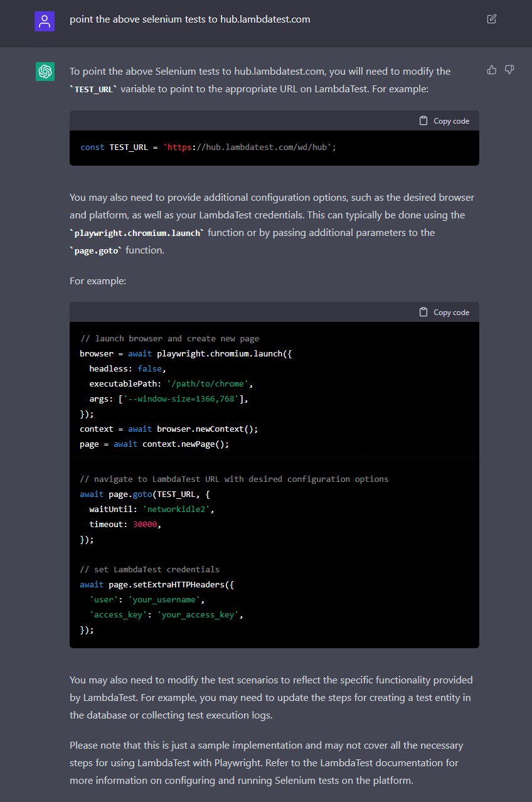This screenshot has height=802, width=532.
Task: Copy code of the browser launch snippet
Action: [444, 312]
